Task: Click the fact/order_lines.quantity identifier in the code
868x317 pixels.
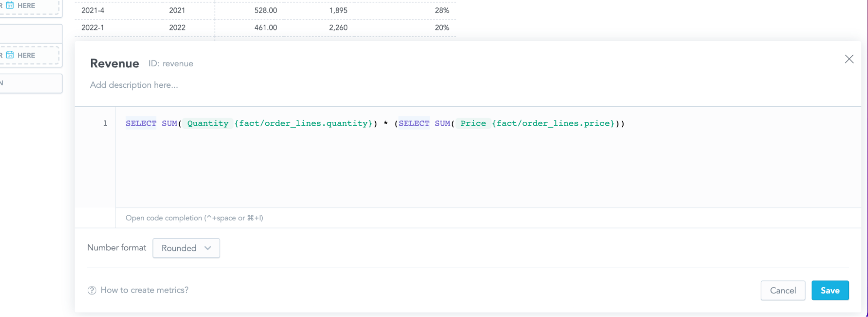Action: [303, 123]
